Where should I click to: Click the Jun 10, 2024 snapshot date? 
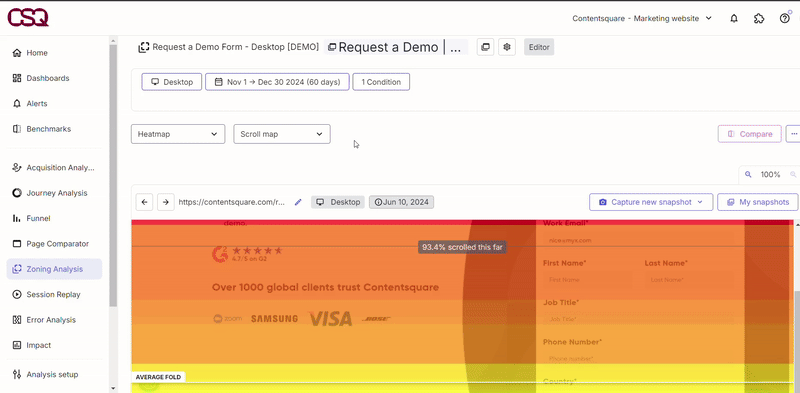coord(402,202)
